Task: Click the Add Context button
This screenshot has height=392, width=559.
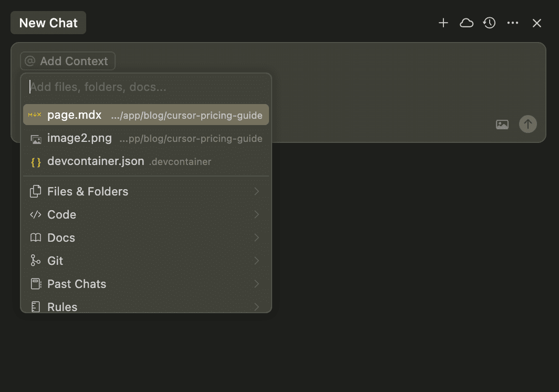Action: [67, 61]
